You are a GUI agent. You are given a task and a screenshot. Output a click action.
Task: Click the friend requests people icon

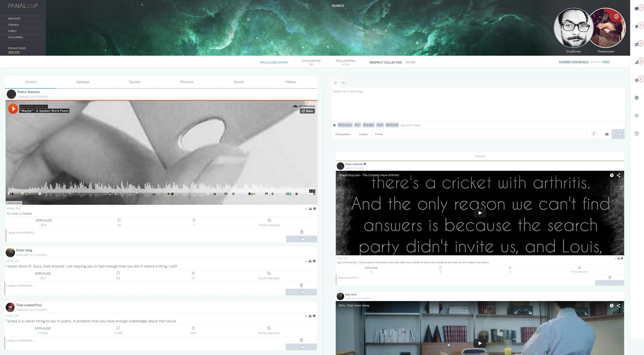(x=637, y=44)
